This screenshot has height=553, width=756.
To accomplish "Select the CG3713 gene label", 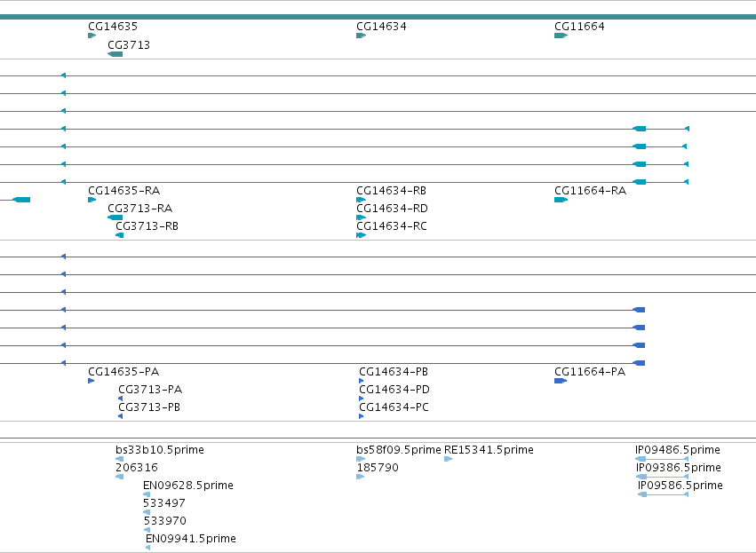I will [x=129, y=45].
